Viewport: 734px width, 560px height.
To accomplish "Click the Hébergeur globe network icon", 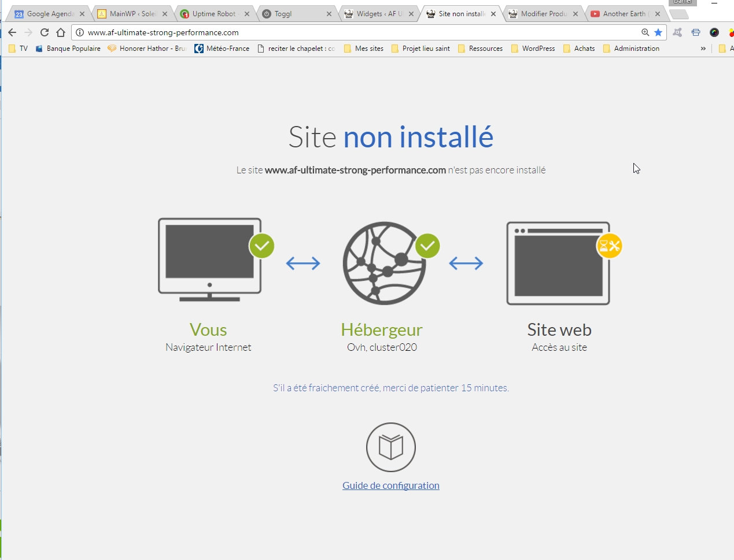I will tap(384, 263).
